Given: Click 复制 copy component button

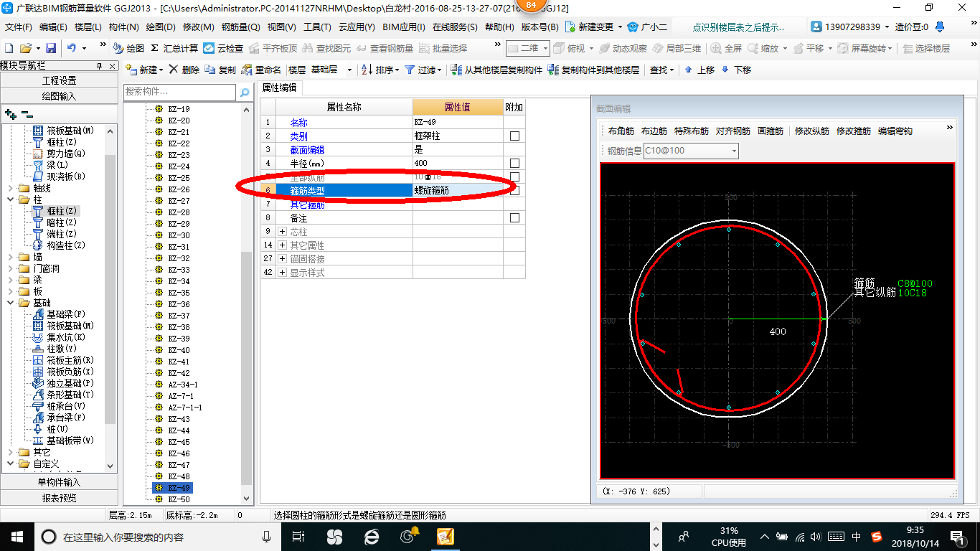Looking at the screenshot, I should tap(220, 70).
